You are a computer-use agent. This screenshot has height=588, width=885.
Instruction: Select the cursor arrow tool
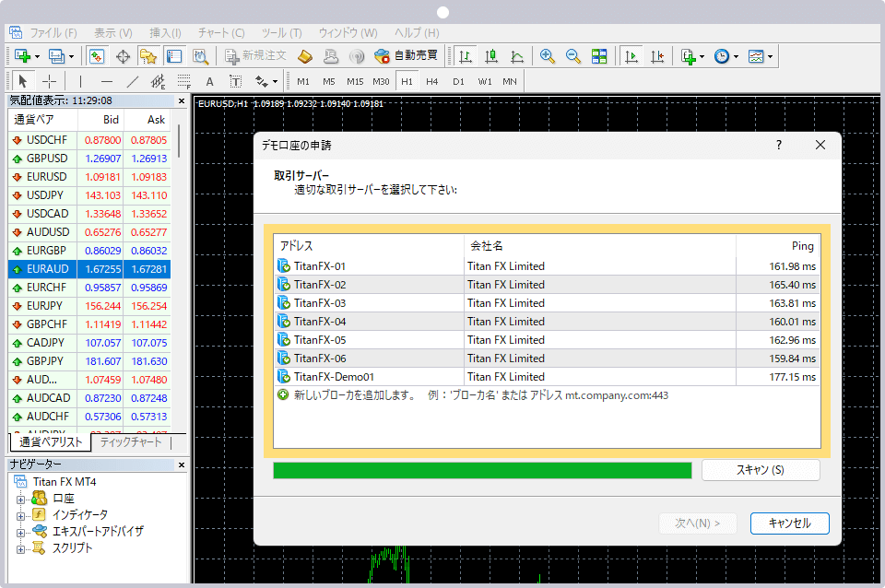[x=22, y=81]
